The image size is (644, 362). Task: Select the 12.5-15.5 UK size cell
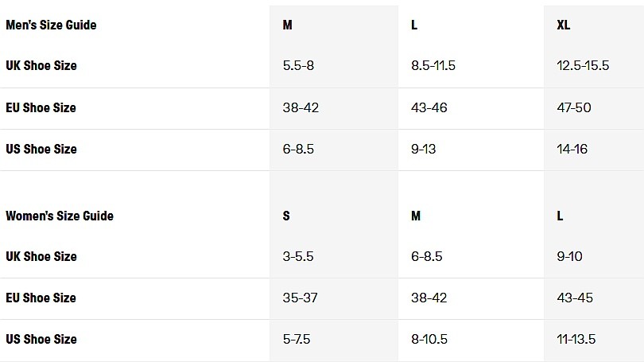583,65
